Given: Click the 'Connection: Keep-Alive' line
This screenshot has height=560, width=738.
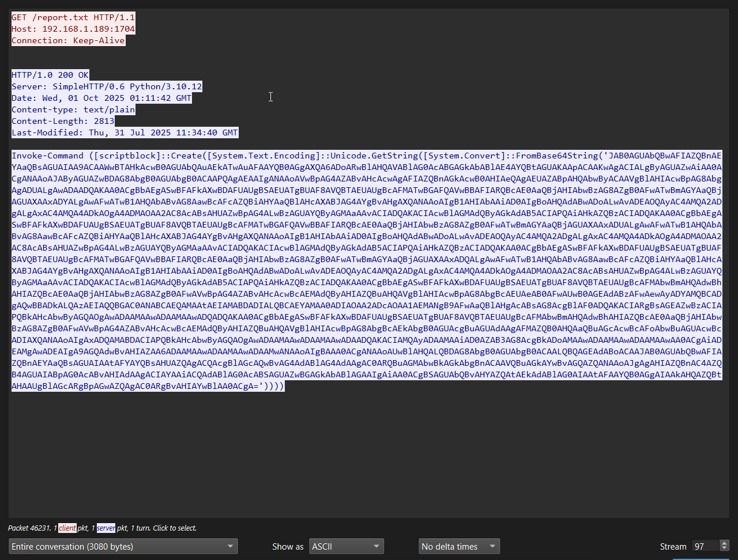Looking at the screenshot, I should 68,40.
